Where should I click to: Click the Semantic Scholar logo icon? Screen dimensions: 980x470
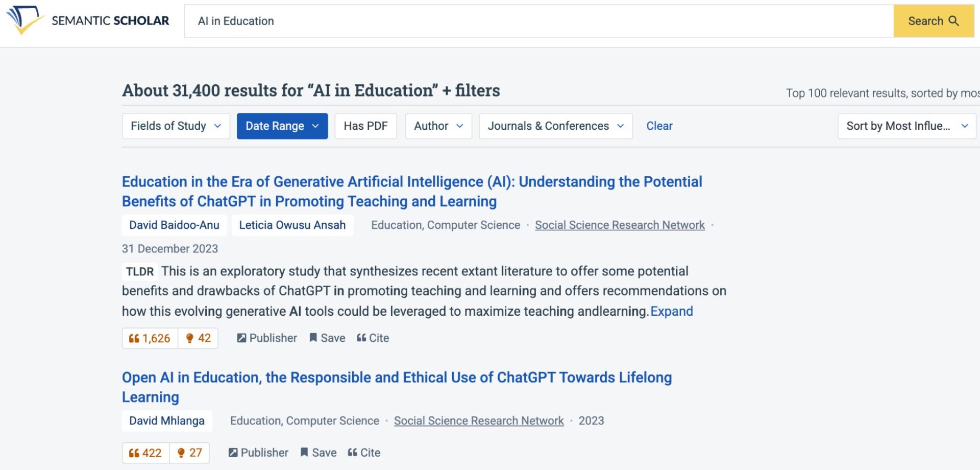24,20
